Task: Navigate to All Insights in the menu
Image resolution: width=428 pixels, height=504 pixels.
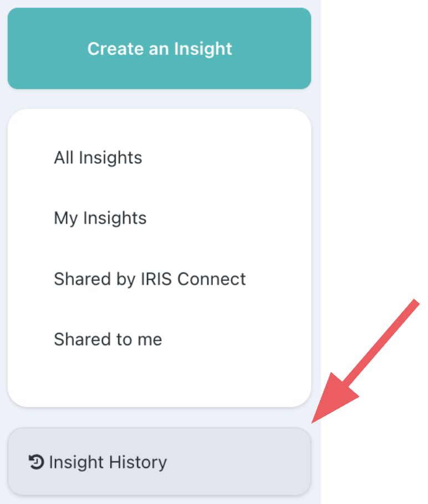Action: (98, 158)
